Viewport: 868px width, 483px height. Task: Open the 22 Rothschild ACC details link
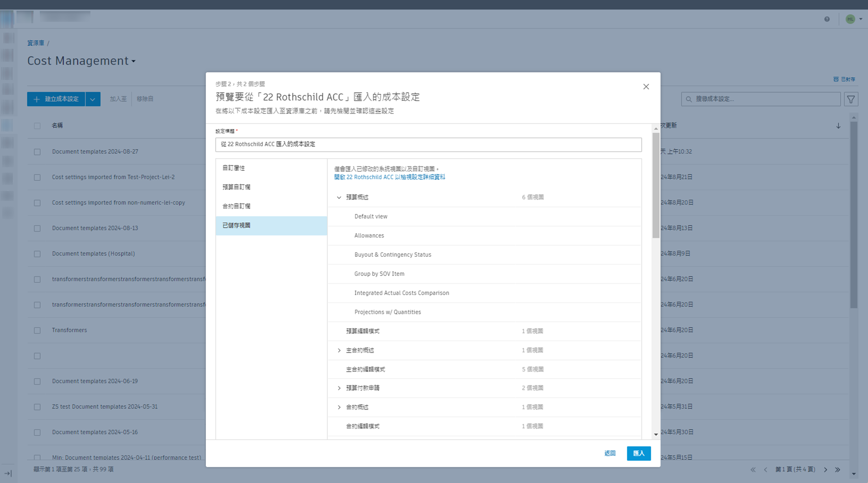(389, 177)
